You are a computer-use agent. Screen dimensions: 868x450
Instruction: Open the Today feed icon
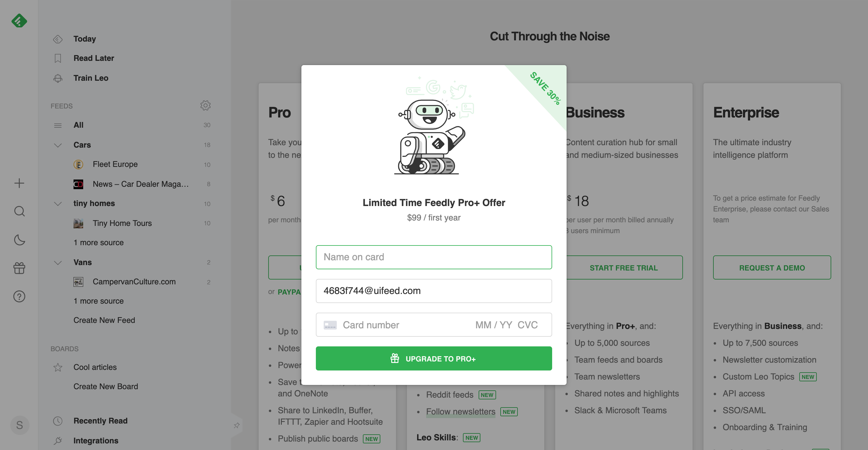click(x=57, y=39)
